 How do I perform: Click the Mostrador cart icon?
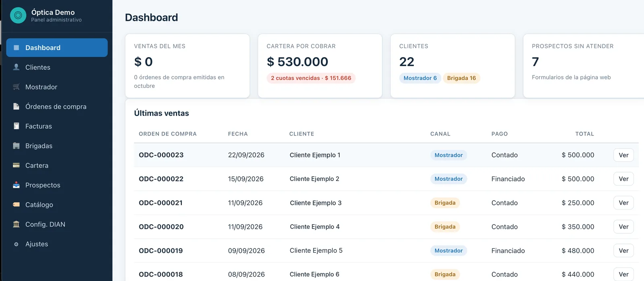[17, 87]
